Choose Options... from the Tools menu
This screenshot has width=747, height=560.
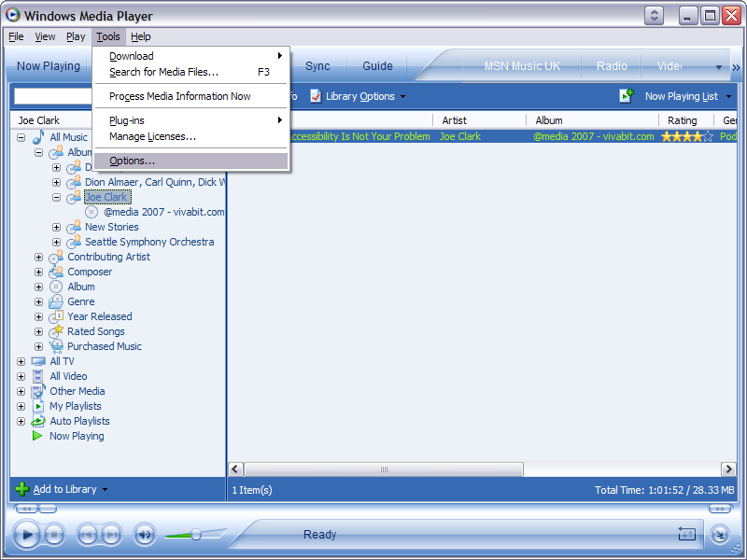pyautogui.click(x=132, y=161)
